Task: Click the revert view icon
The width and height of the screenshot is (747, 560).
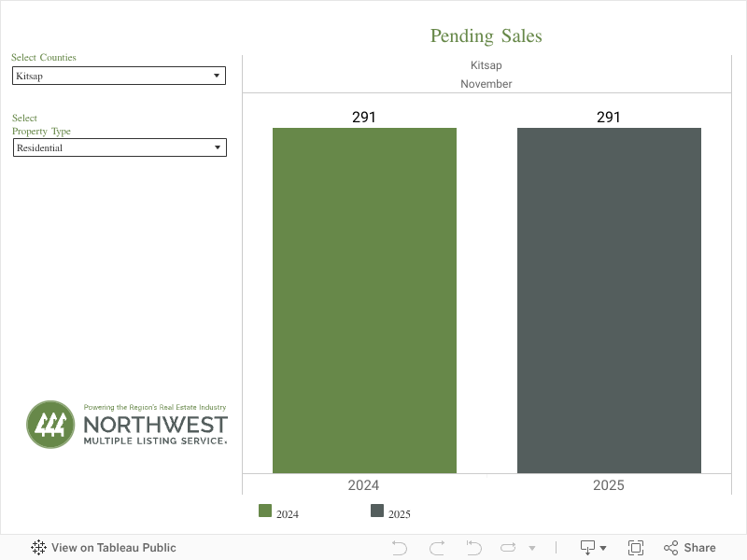Action: (473, 548)
